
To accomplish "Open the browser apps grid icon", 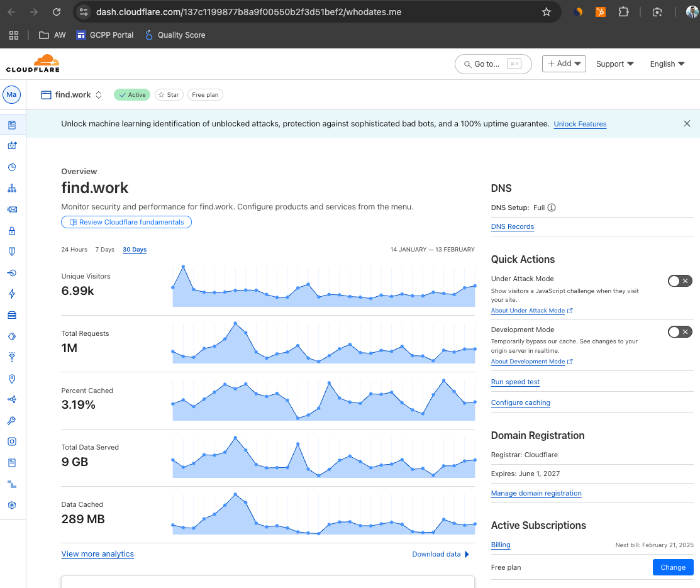I will (14, 35).
